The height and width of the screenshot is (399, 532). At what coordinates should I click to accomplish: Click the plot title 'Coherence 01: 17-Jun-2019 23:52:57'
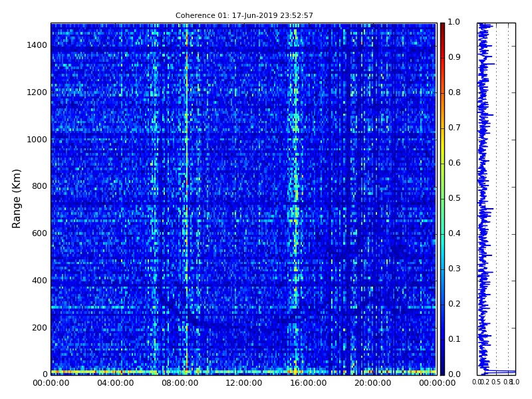(x=244, y=15)
